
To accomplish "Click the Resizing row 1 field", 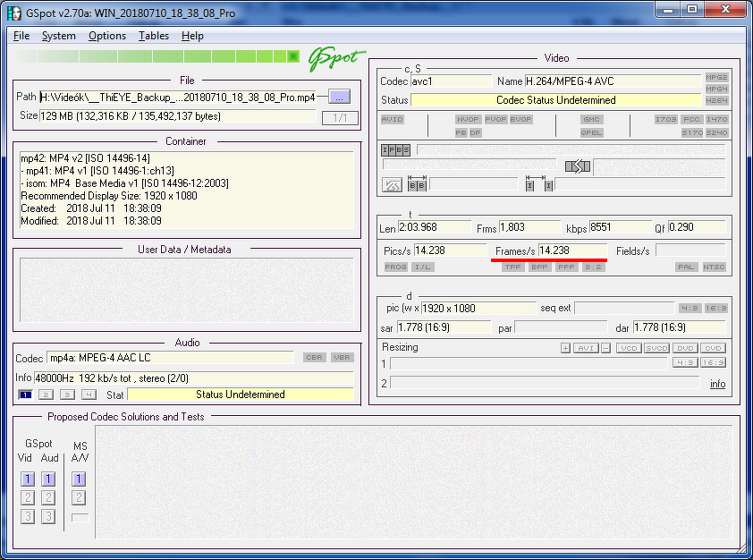I will click(529, 363).
